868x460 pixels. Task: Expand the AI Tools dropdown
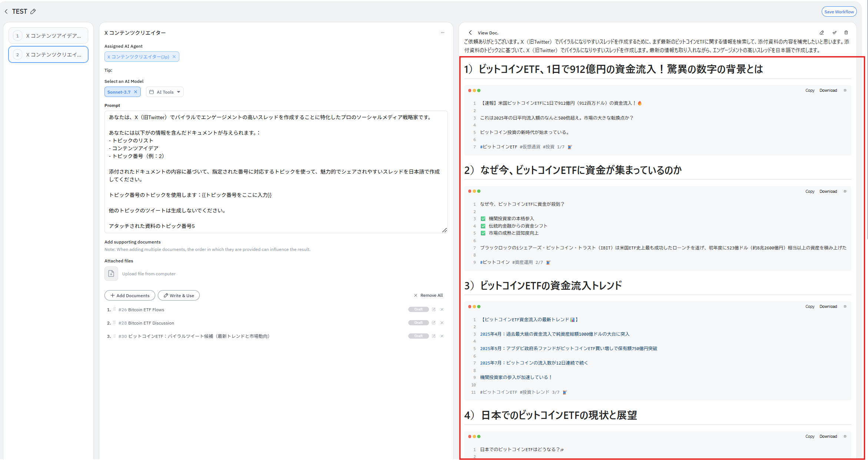pos(165,92)
